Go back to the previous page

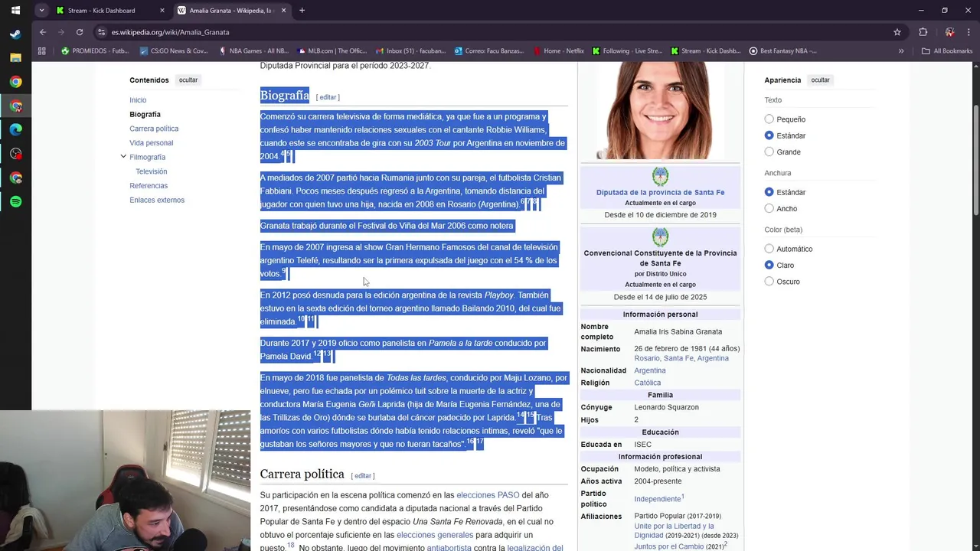[x=43, y=32]
